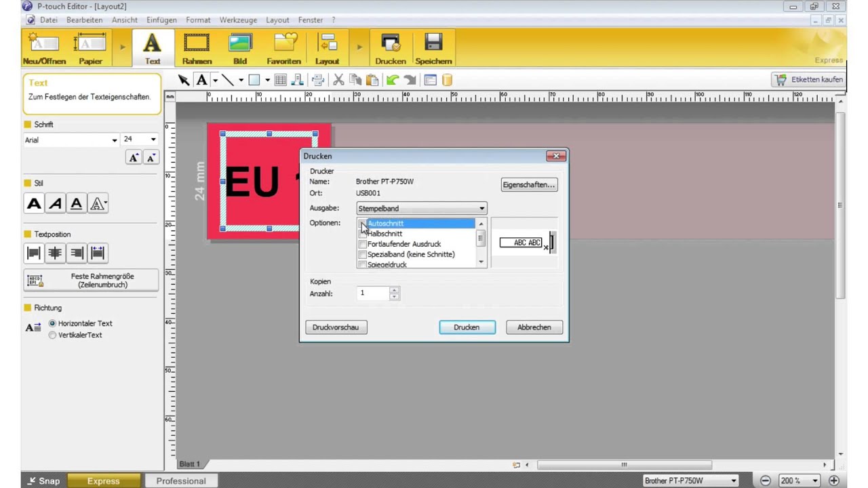The width and height of the screenshot is (868, 488).
Task: Open the Werkzeuge menu
Action: pos(238,20)
